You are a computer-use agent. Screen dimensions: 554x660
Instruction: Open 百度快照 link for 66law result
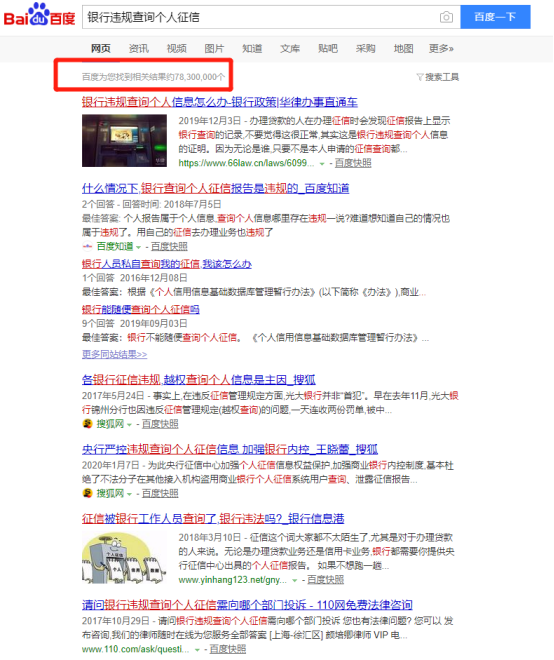(x=353, y=163)
